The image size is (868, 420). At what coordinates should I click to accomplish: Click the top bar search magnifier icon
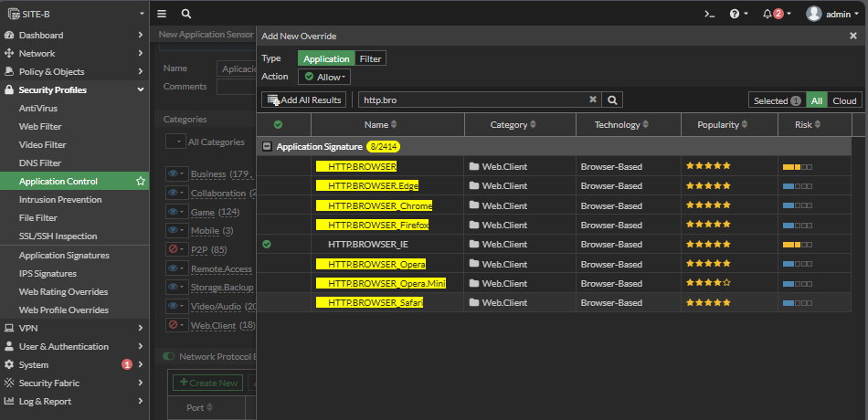[x=186, y=14]
